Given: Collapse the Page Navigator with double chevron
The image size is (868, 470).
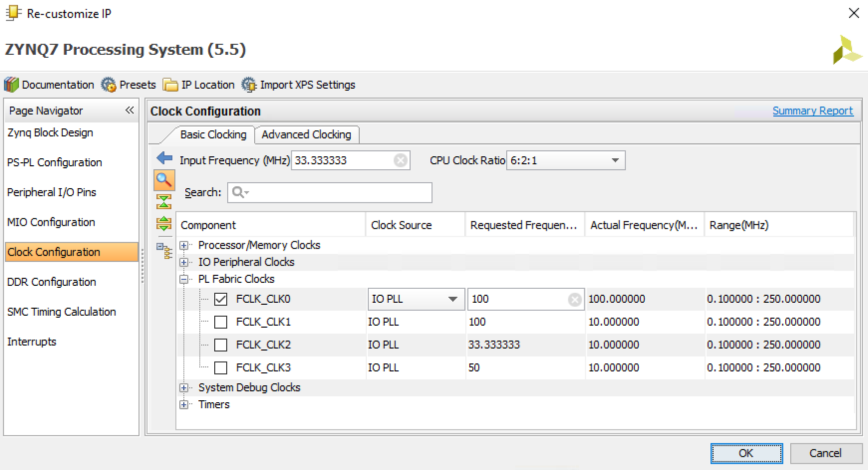Looking at the screenshot, I should (130, 110).
